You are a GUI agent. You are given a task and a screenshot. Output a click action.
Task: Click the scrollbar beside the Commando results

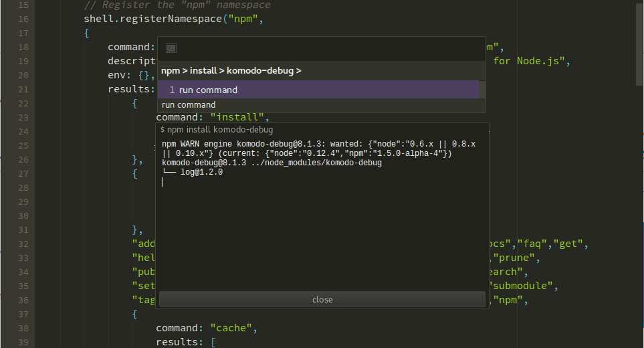(482, 90)
